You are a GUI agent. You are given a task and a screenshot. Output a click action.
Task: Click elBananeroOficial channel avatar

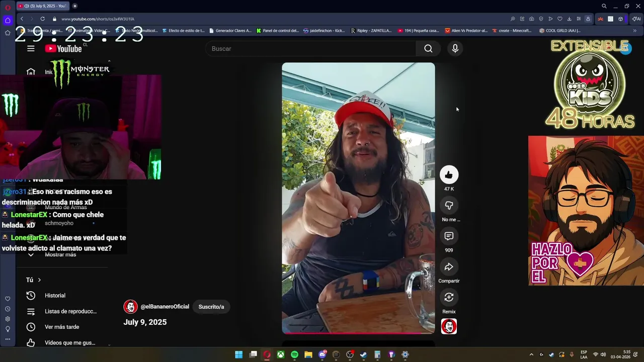coord(130,307)
